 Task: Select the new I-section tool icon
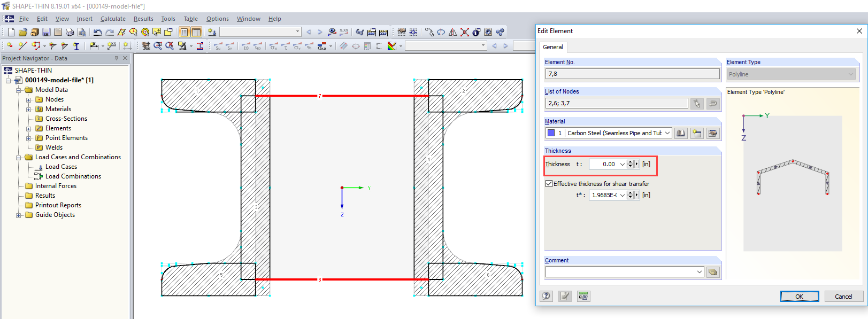point(76,46)
